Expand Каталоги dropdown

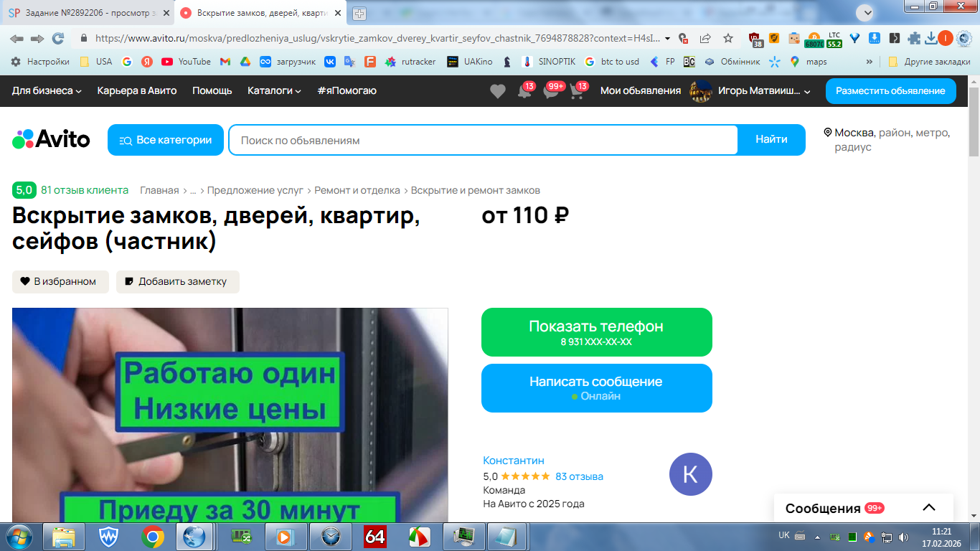pos(274,91)
